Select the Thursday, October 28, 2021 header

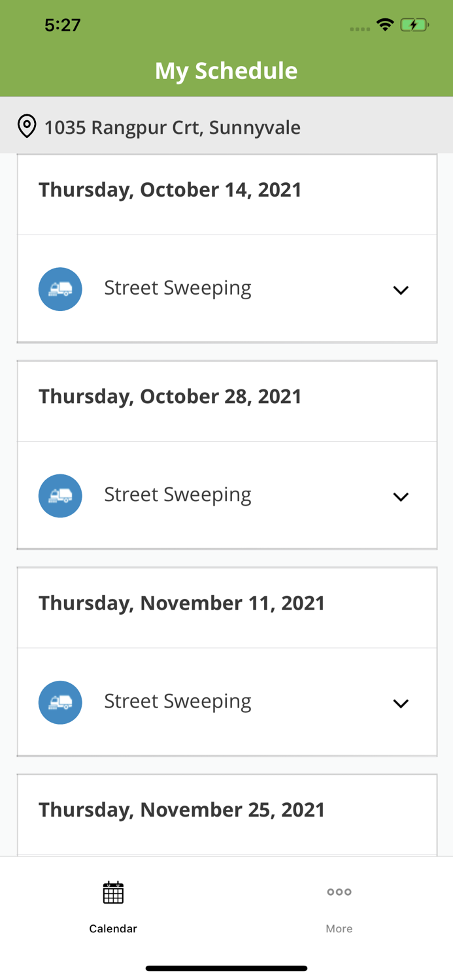(170, 396)
